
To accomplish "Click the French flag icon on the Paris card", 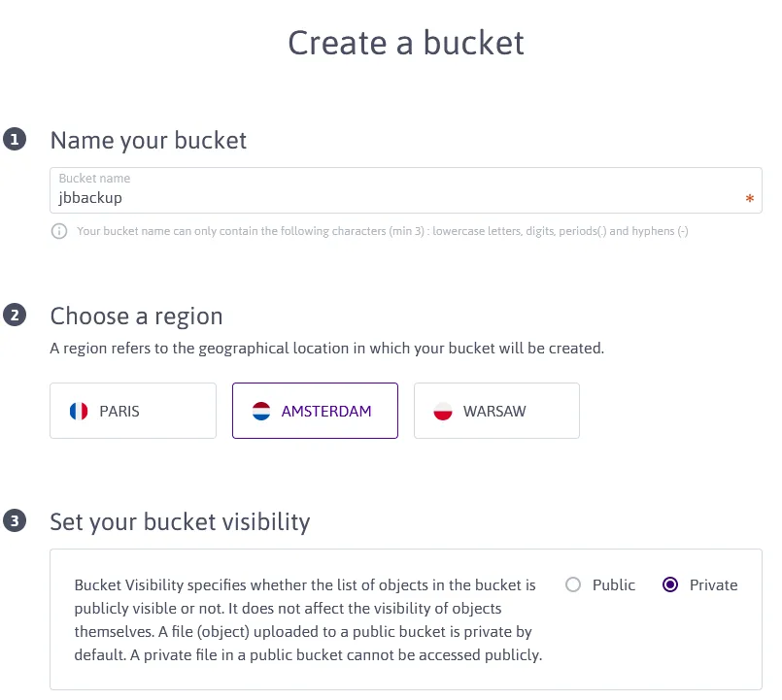I will click(79, 410).
